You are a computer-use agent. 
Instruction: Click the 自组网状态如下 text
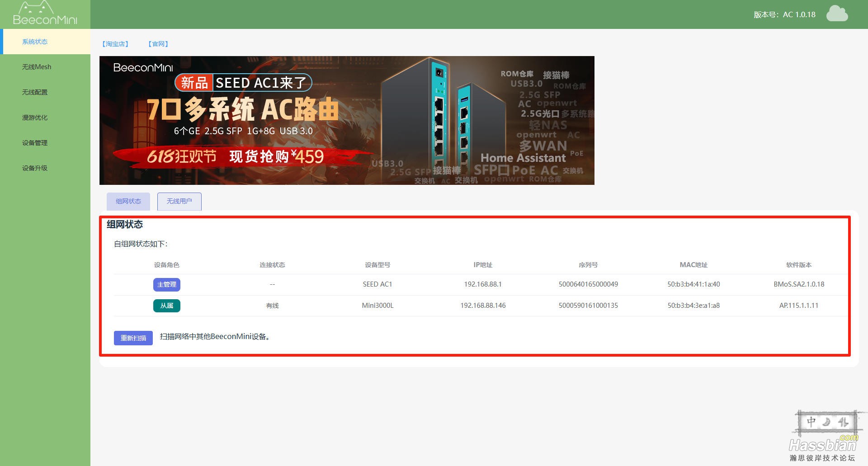click(x=141, y=244)
